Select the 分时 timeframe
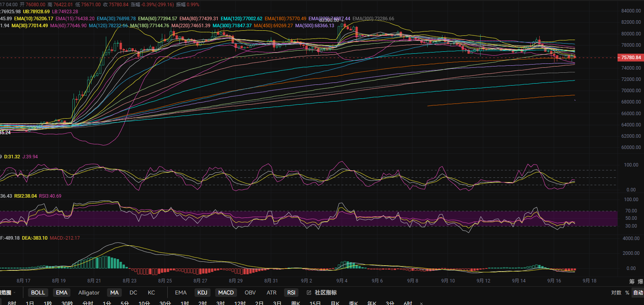The width and height of the screenshot is (644, 305). pyautogui.click(x=88, y=303)
